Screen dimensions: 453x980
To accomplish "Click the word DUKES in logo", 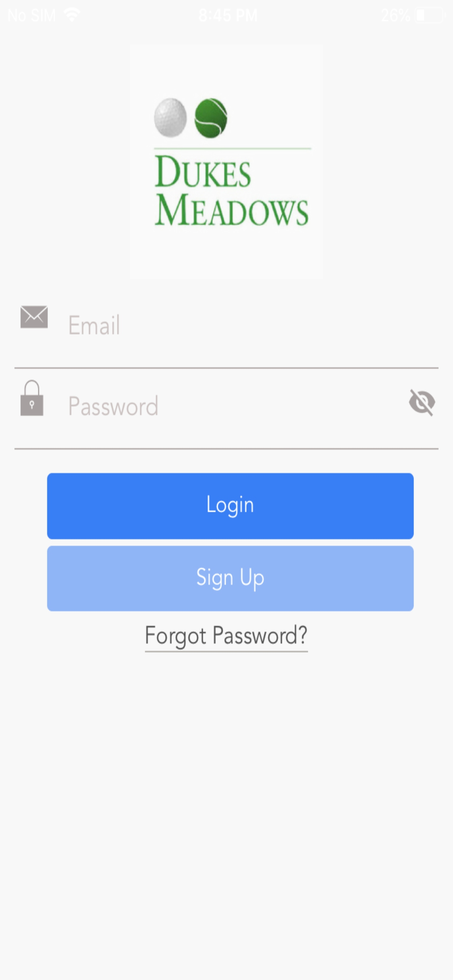I will 202,172.
